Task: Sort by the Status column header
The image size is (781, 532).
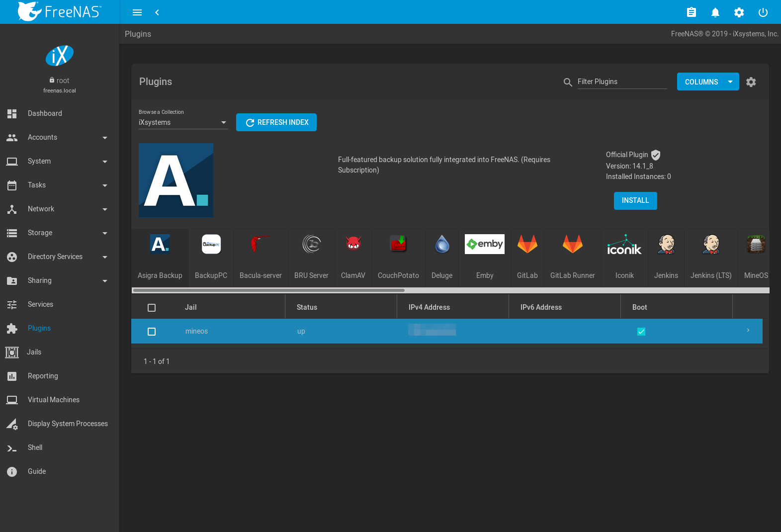Action: tap(307, 307)
